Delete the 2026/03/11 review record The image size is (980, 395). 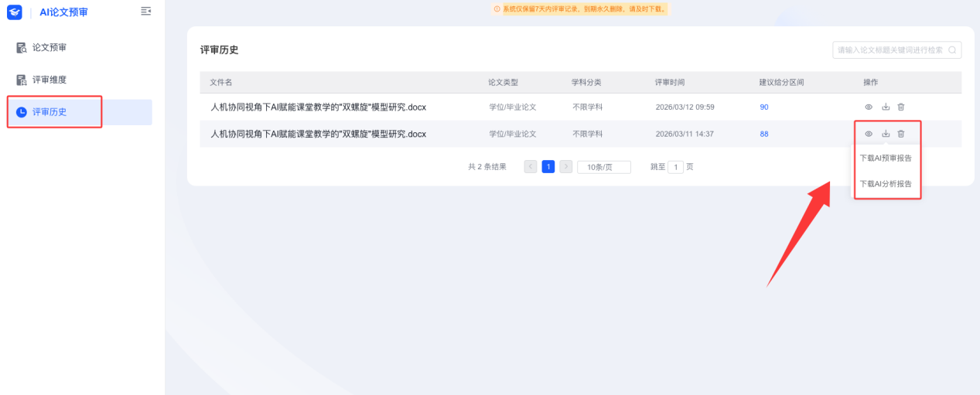[x=901, y=134]
